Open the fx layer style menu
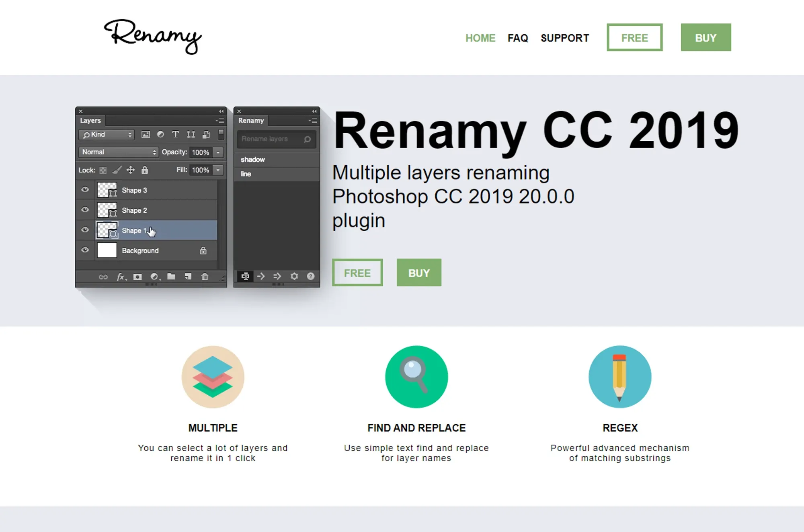Image resolution: width=804 pixels, height=532 pixels. [121, 277]
